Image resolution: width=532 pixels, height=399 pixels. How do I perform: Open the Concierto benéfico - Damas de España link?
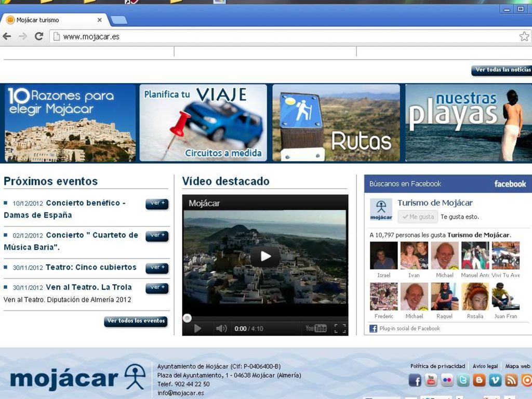(64, 209)
